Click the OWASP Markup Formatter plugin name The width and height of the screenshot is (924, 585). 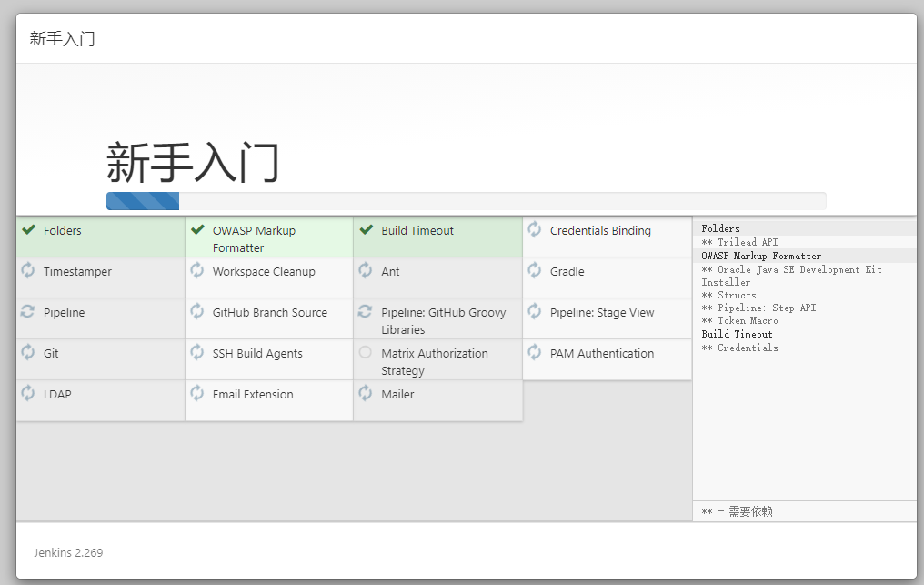[x=254, y=239]
